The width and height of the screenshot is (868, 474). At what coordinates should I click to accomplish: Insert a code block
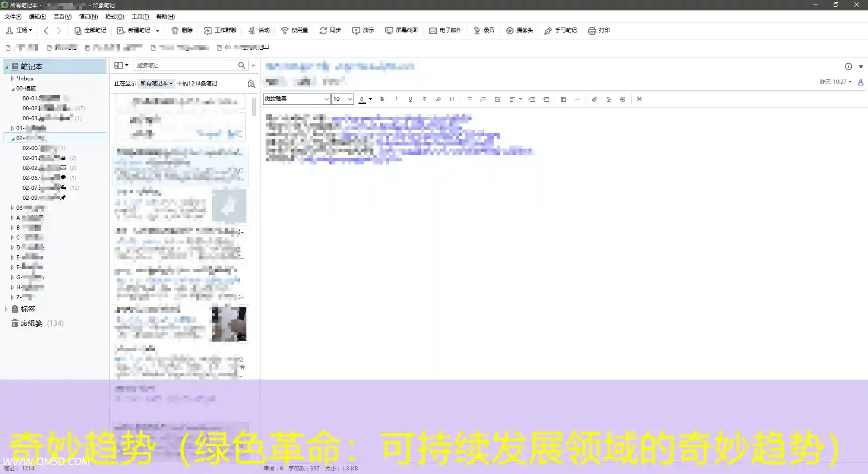point(452,99)
